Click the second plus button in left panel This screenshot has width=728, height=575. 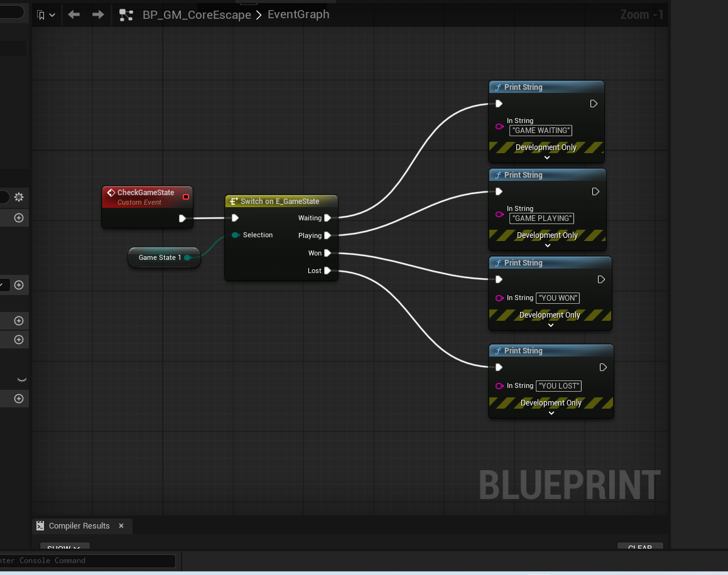tap(19, 285)
